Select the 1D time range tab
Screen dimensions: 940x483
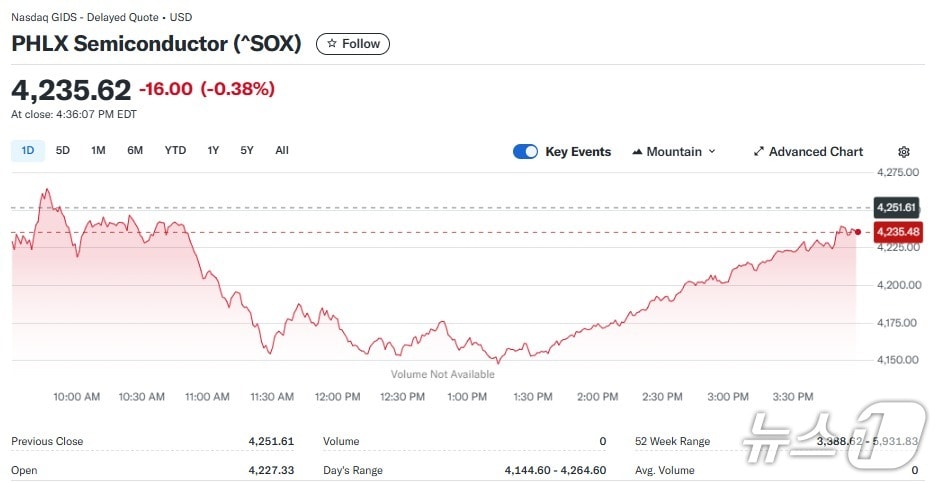[x=28, y=151]
